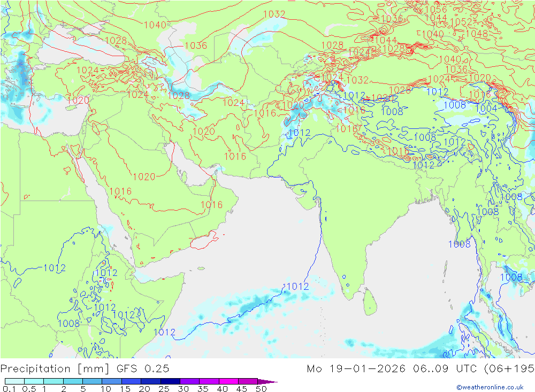Click the "06..09 UTC" time text
Screen dimensions: 535x392
(x=445, y=368)
